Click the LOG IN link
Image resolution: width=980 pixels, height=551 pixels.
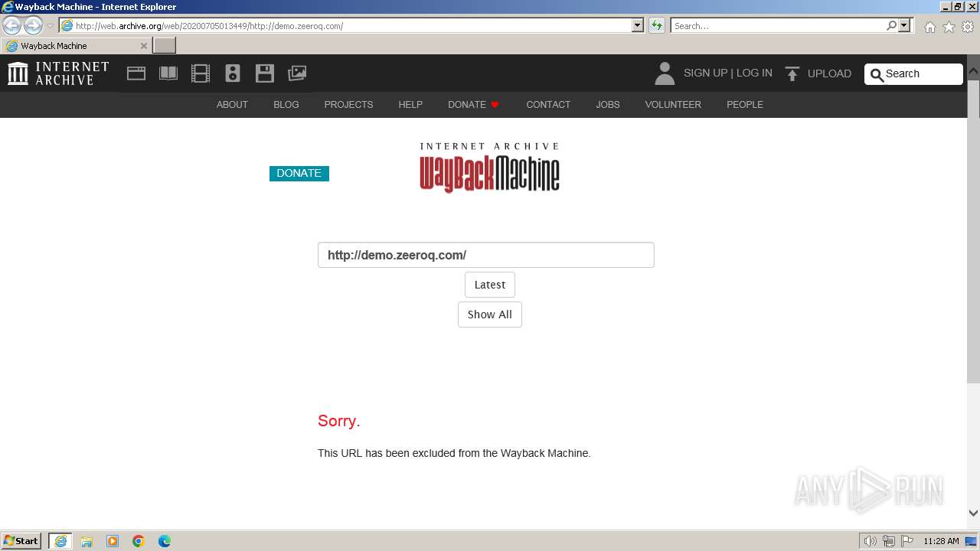[754, 73]
